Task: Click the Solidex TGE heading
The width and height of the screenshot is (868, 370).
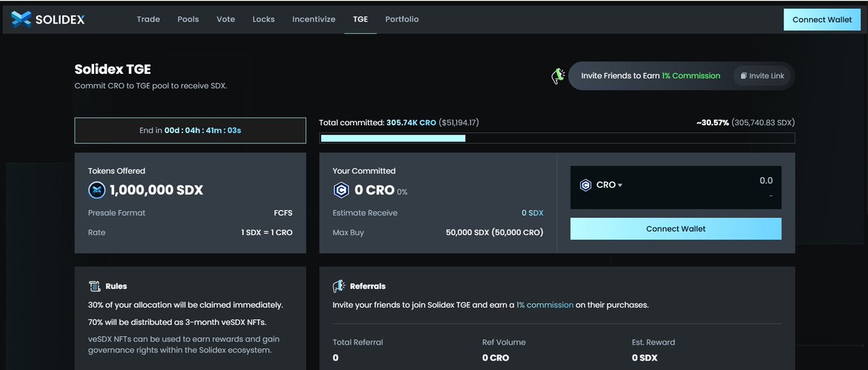Action: [x=112, y=70]
